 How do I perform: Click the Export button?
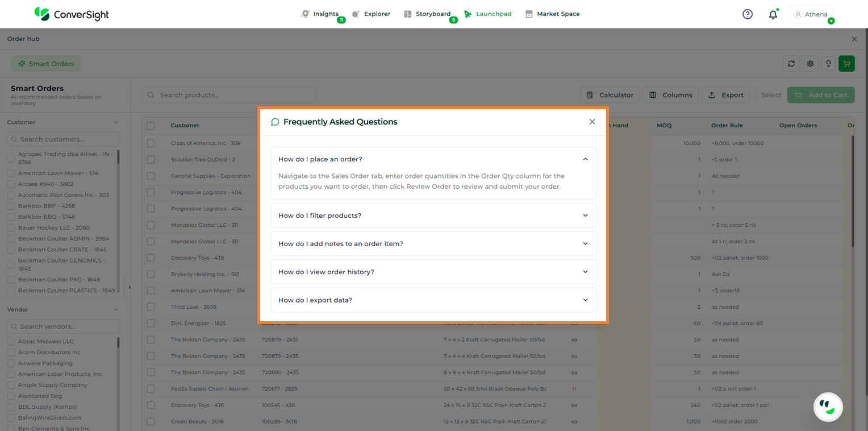click(x=726, y=95)
